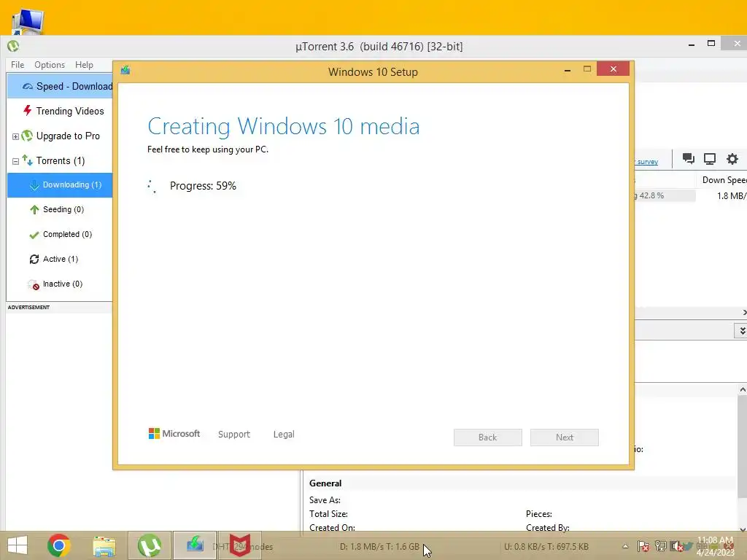Open Help menu in µTorrent
The height and width of the screenshot is (560, 747).
coord(84,65)
